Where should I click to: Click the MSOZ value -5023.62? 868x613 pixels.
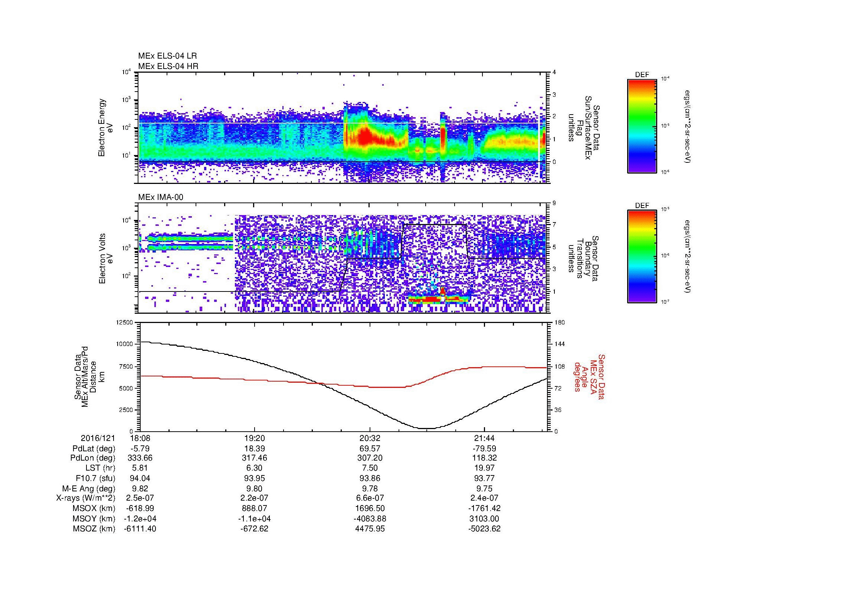(x=485, y=529)
